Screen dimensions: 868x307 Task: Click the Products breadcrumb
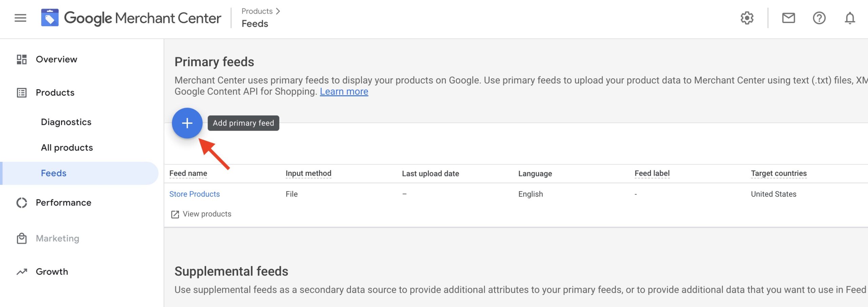(257, 11)
